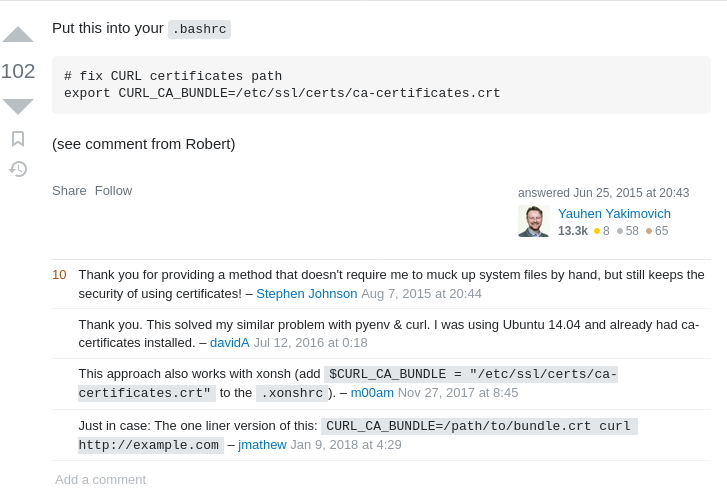Screen dimensions: 727x504
Task: Click the 'Jan 9, 2018 at 4:29' comment timestamp
Action: pyautogui.click(x=346, y=445)
